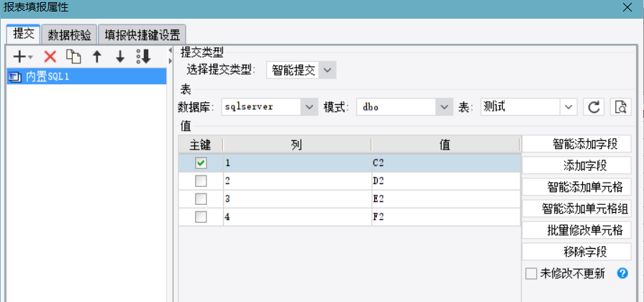Delete the selected item with the red X

pyautogui.click(x=50, y=57)
